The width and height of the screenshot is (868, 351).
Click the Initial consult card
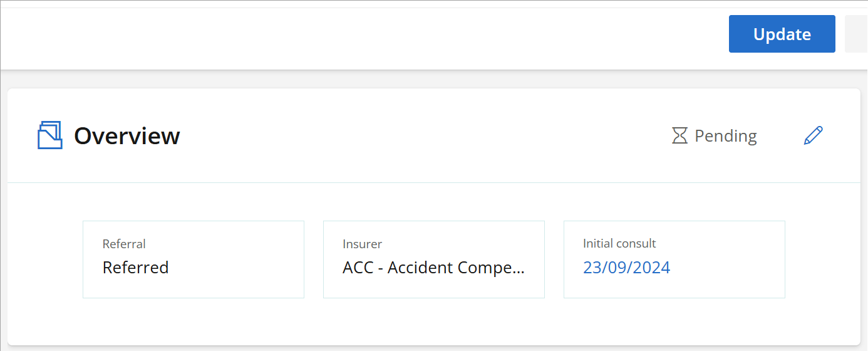(674, 259)
